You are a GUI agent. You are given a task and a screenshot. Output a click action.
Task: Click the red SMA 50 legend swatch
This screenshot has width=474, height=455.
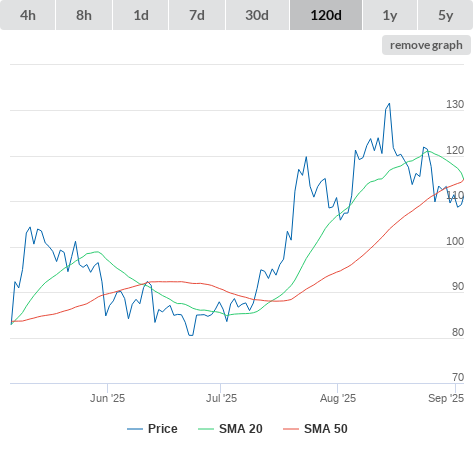[x=291, y=429]
